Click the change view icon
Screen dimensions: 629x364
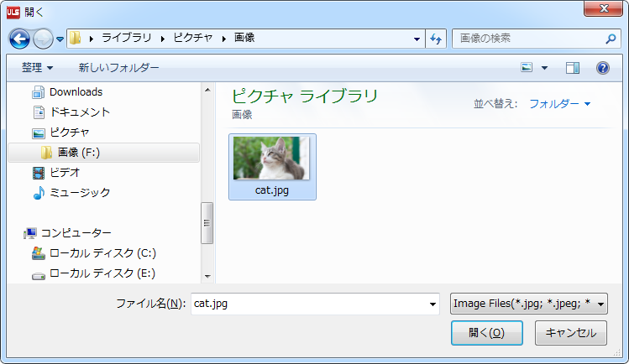pos(527,68)
